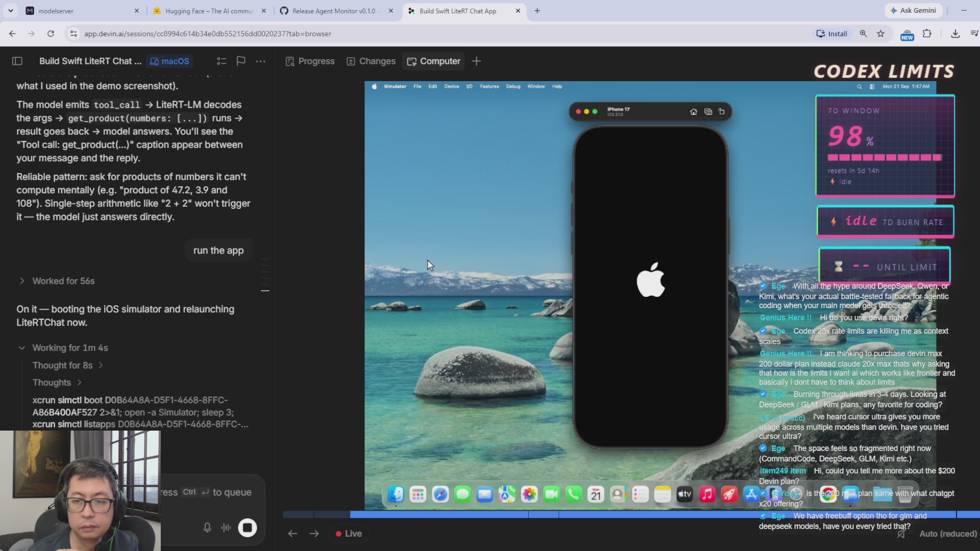
Task: Open Calendar in the macOS dock
Action: (x=596, y=494)
